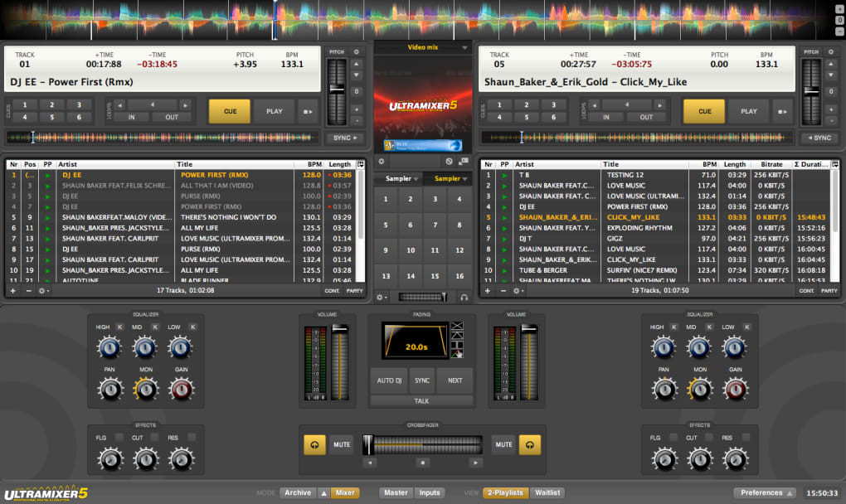This screenshot has height=504, width=846.
Task: Toggle left equalizer HIGH kill K button
Action: [119, 327]
